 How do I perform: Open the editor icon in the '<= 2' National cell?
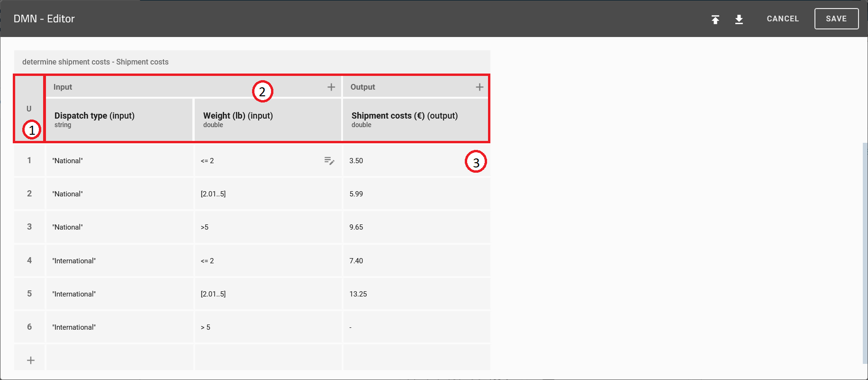[329, 161]
